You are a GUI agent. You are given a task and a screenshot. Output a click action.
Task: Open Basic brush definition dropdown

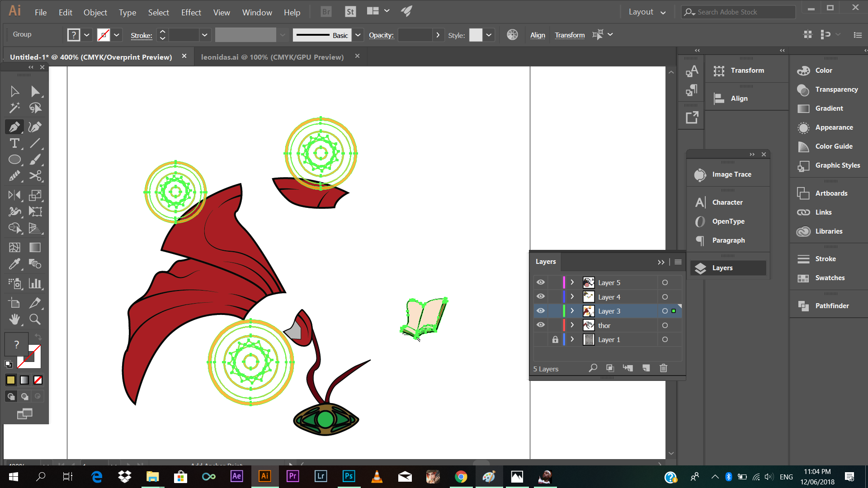click(x=358, y=35)
